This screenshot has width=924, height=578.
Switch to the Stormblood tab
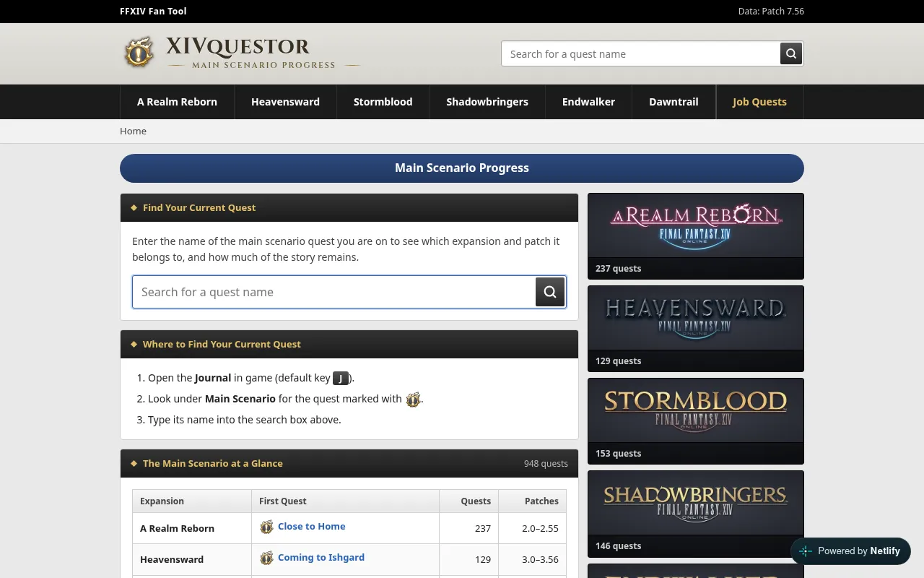pos(383,102)
